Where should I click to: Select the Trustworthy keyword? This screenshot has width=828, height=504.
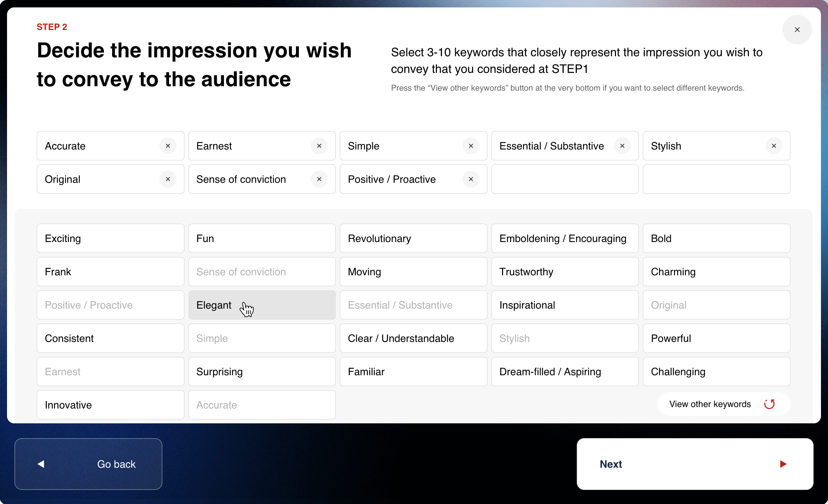click(x=565, y=272)
